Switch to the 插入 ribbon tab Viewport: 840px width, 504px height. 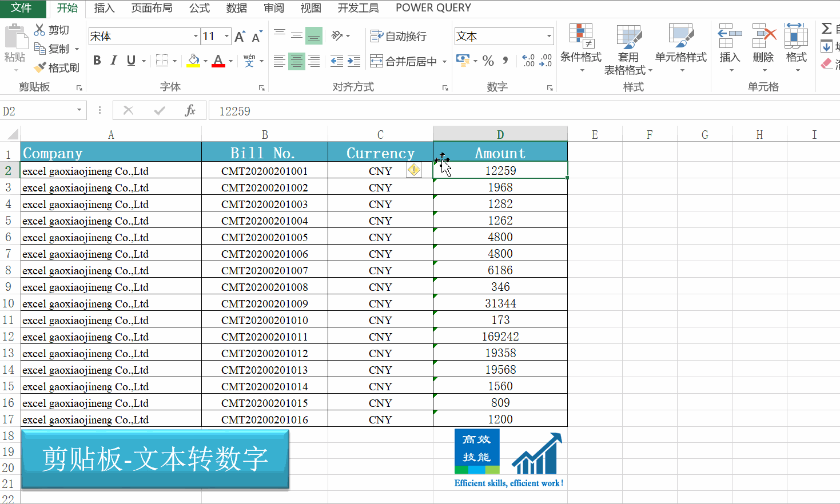click(x=104, y=8)
